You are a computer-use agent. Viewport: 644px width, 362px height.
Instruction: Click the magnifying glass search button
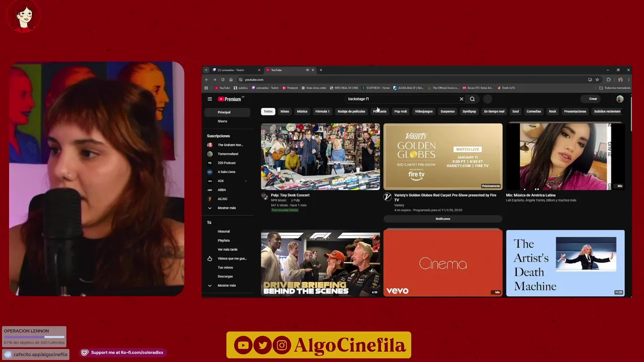click(x=472, y=99)
